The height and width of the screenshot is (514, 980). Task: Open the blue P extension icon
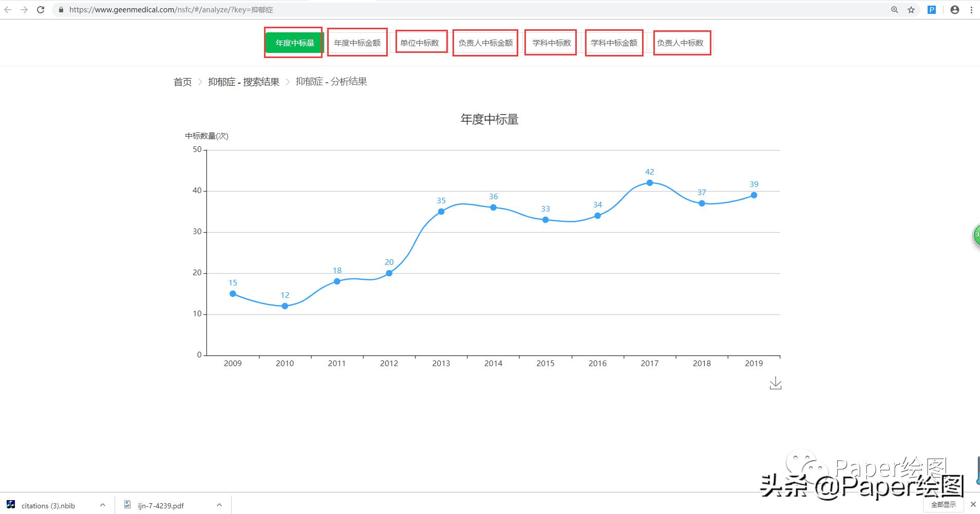point(931,9)
